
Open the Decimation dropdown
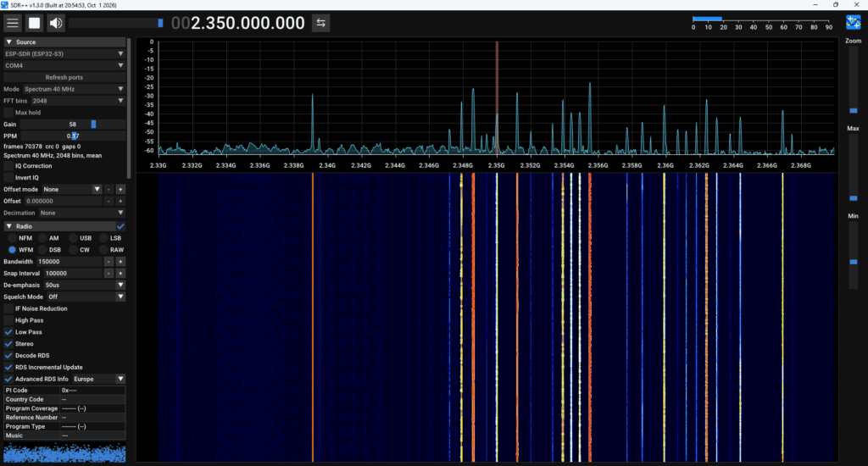(x=82, y=213)
